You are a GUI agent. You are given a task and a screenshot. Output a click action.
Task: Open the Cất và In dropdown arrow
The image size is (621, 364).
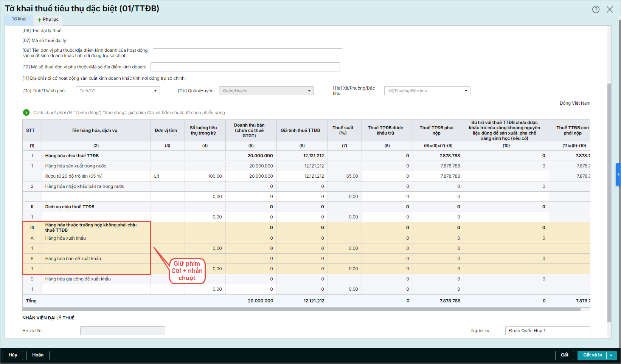(611, 355)
